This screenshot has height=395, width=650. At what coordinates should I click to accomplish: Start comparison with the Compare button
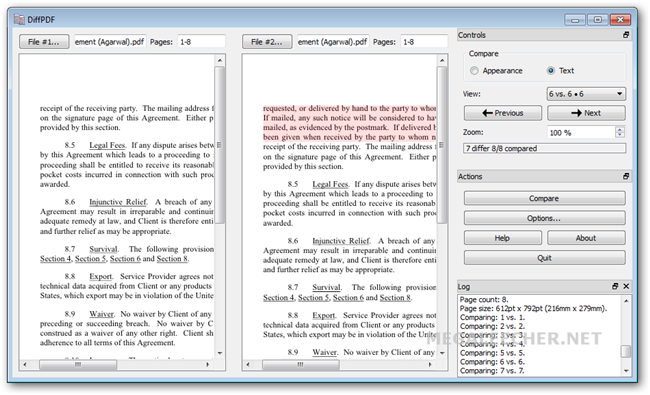(x=544, y=198)
